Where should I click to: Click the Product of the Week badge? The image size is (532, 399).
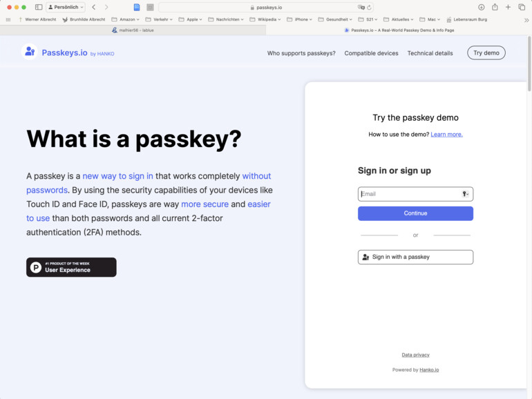pyautogui.click(x=71, y=267)
